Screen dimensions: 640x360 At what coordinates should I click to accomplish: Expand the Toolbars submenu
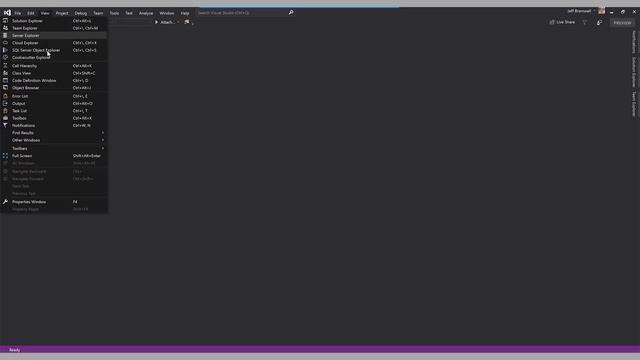(x=54, y=149)
